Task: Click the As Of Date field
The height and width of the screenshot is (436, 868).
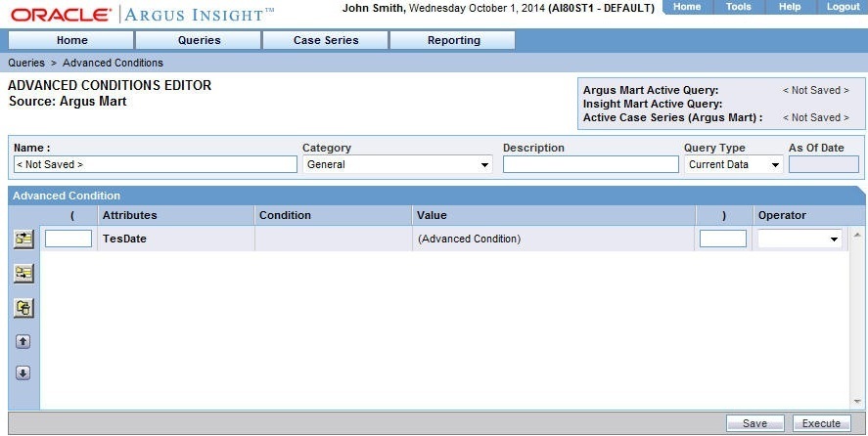Action: [x=824, y=164]
